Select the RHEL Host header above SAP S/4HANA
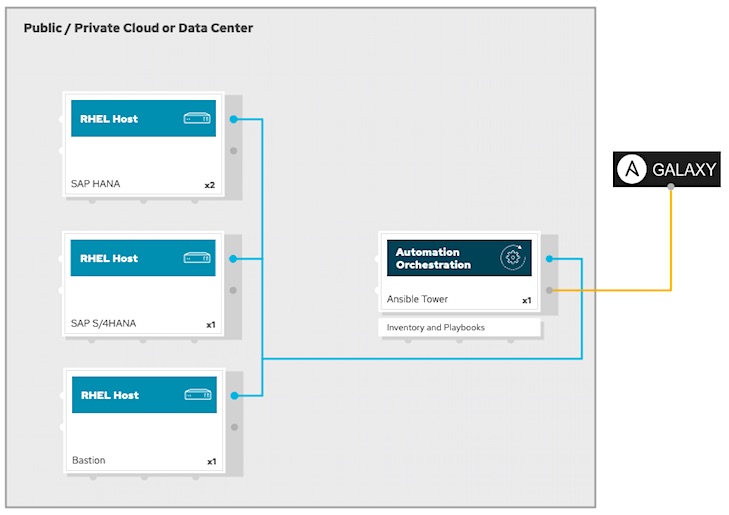The width and height of the screenshot is (729, 515). coord(143,258)
